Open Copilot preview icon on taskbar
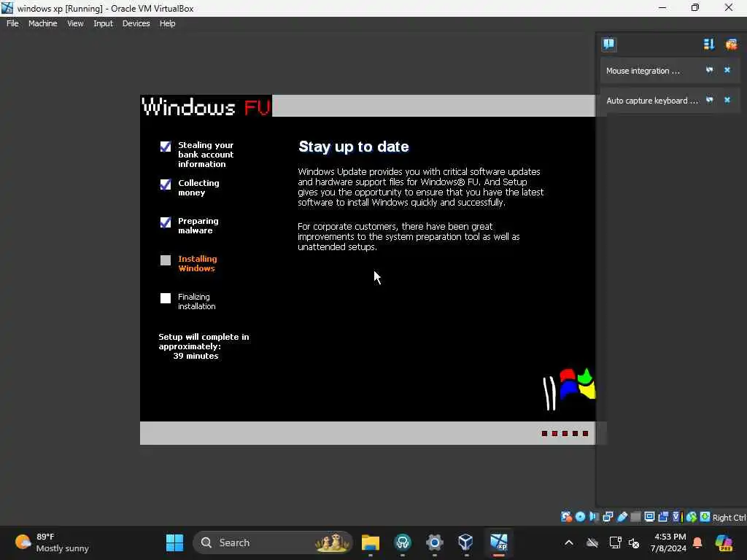 724,542
